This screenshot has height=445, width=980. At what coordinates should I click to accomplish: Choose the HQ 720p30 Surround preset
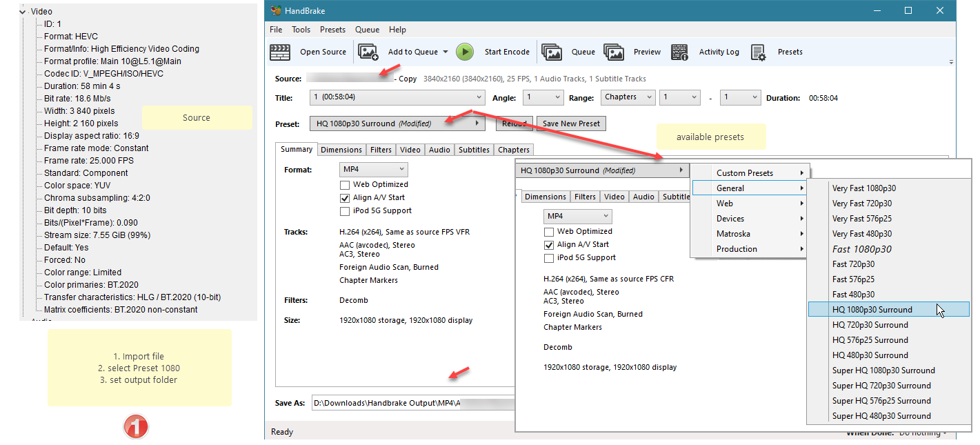pos(888,325)
